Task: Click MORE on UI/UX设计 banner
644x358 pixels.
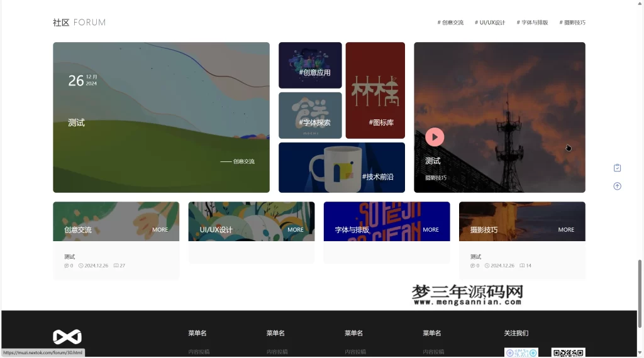Action: point(296,230)
